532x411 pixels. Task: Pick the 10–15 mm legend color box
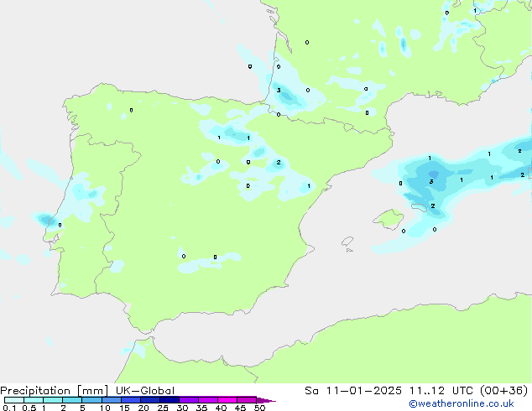click(111, 400)
